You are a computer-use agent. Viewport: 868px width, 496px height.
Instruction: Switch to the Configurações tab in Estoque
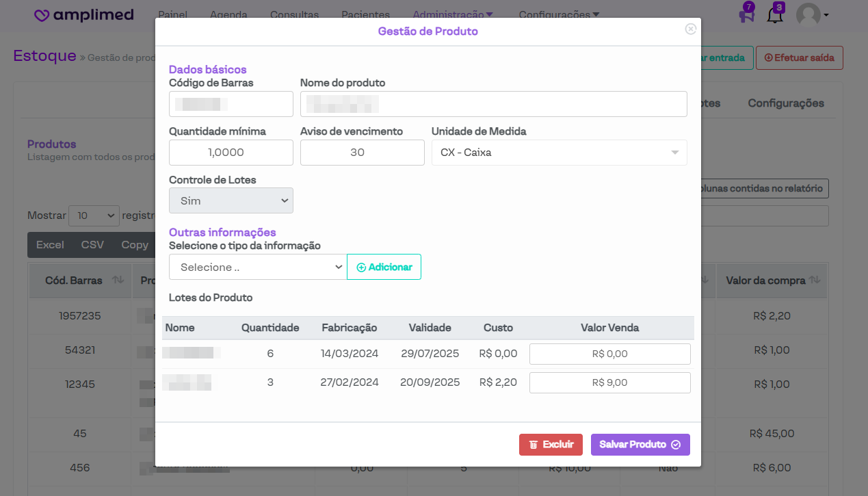tap(785, 103)
